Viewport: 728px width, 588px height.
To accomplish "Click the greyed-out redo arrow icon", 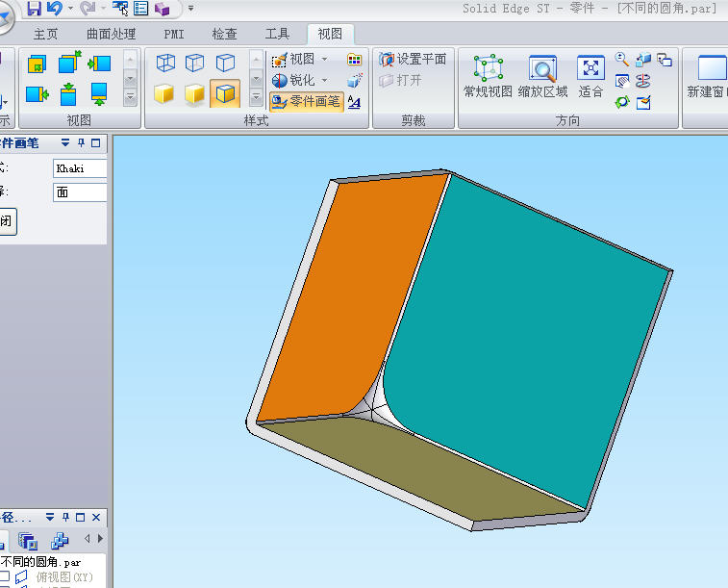I will [x=88, y=8].
